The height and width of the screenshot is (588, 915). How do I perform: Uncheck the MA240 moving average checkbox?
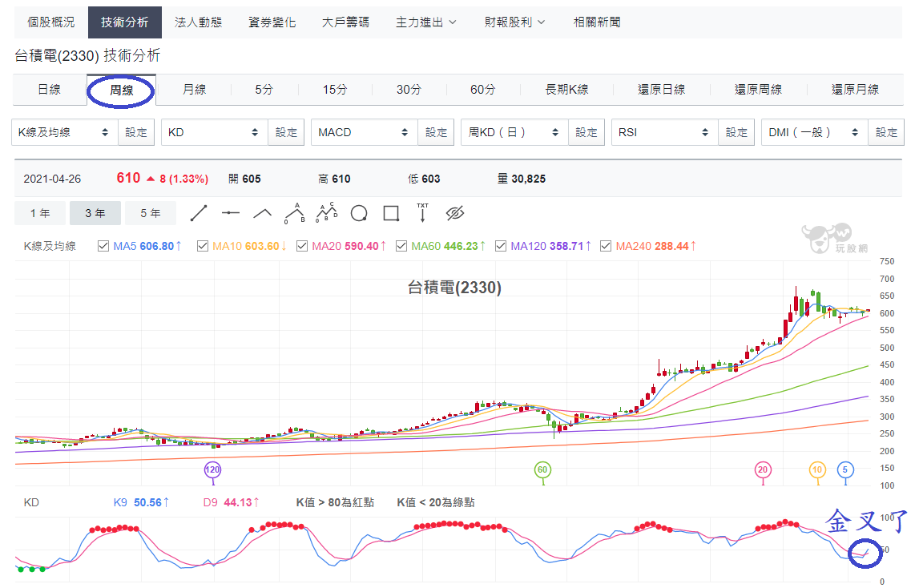(605, 246)
